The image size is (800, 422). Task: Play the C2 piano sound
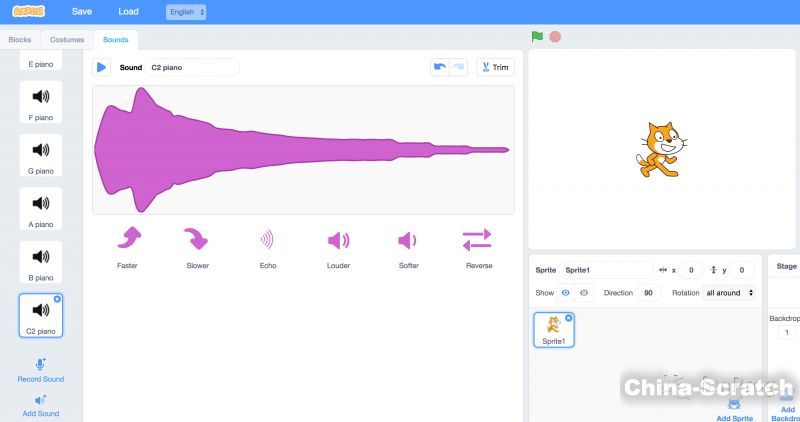tap(101, 67)
